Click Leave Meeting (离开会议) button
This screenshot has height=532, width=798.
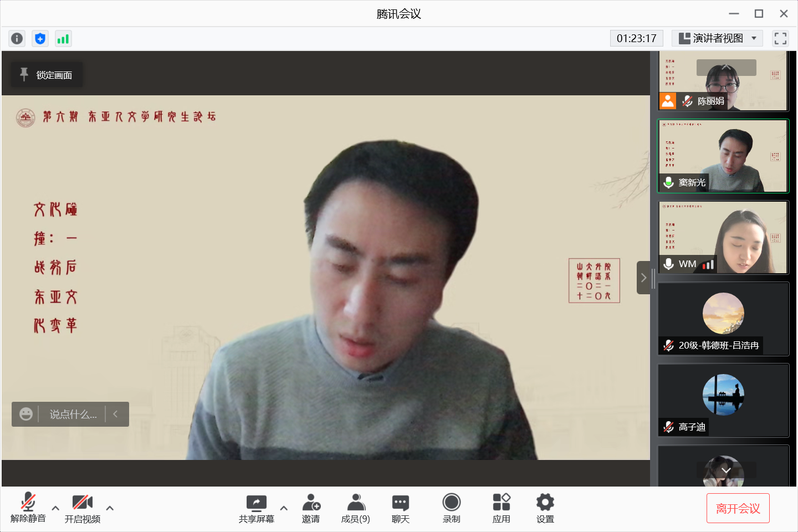(738, 508)
